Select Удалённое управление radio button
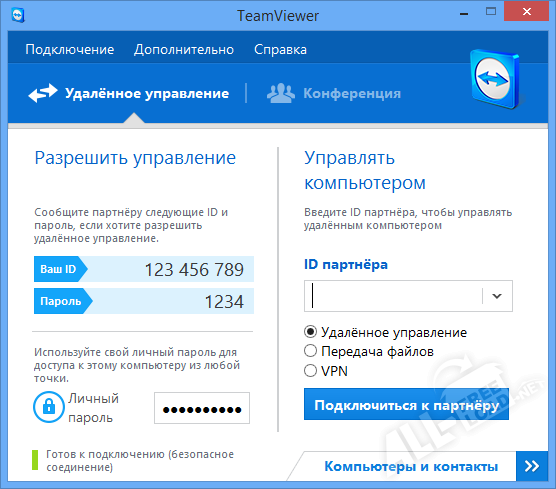This screenshot has height=489, width=556. point(310,332)
